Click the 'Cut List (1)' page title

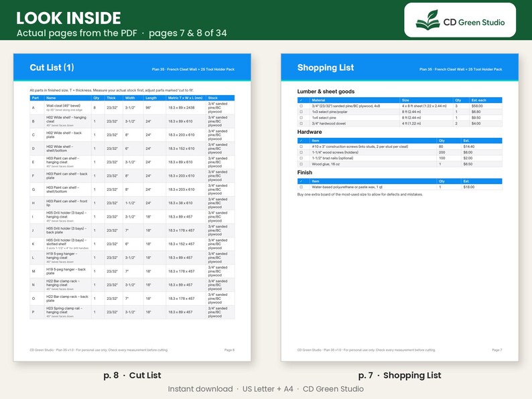(52, 68)
